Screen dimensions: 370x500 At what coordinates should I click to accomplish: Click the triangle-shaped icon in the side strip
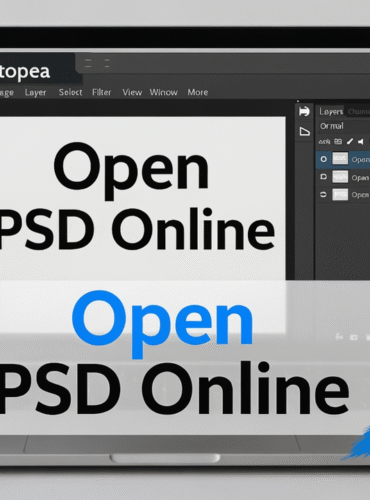tap(304, 131)
